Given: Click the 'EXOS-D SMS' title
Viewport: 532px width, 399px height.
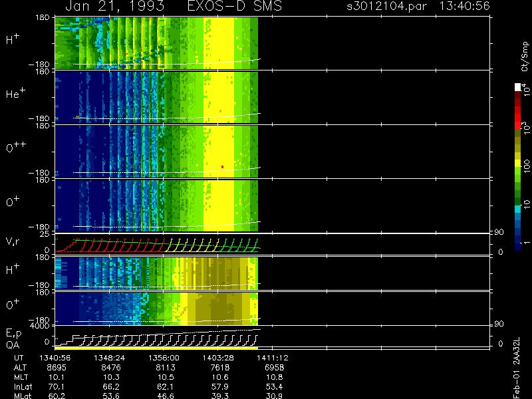Looking at the screenshot, I should click(235, 6).
